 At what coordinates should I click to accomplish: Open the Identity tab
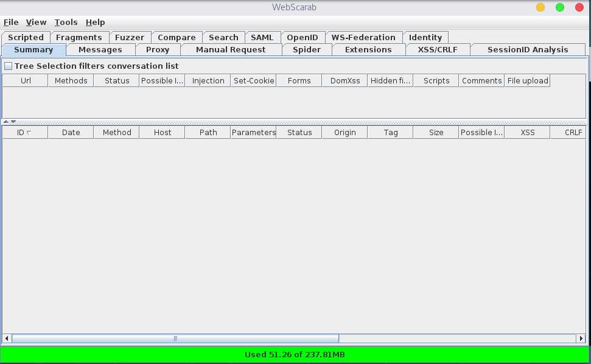[425, 37]
